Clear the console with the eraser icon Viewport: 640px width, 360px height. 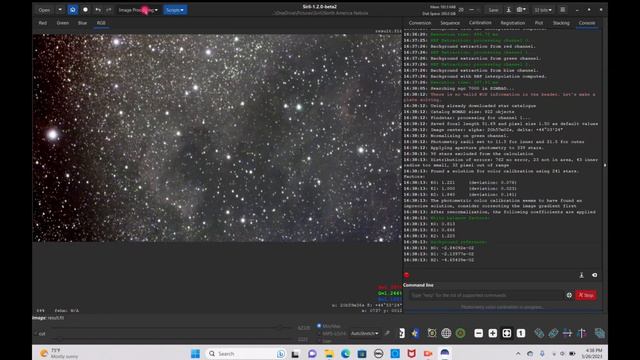click(595, 275)
